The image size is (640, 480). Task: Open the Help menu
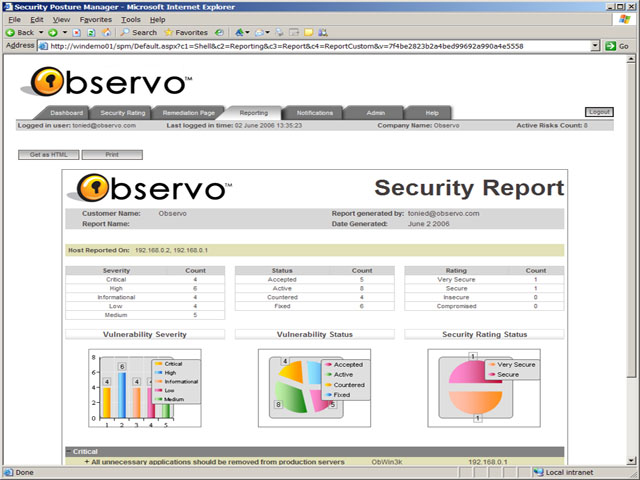[157, 20]
